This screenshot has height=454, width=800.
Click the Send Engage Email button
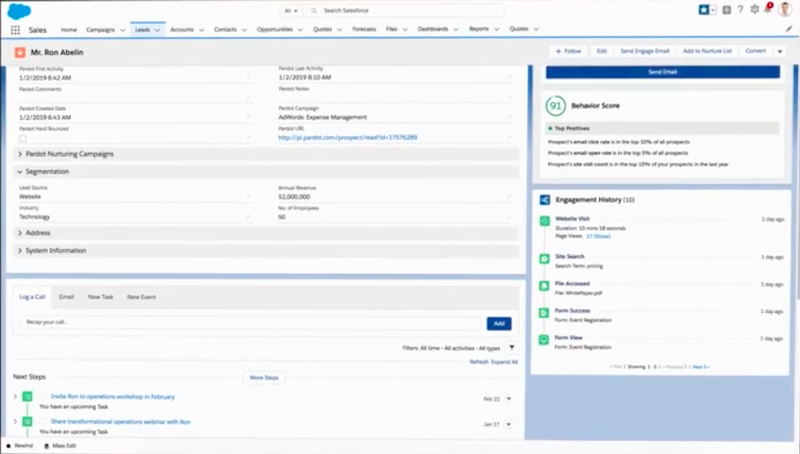[x=645, y=51]
